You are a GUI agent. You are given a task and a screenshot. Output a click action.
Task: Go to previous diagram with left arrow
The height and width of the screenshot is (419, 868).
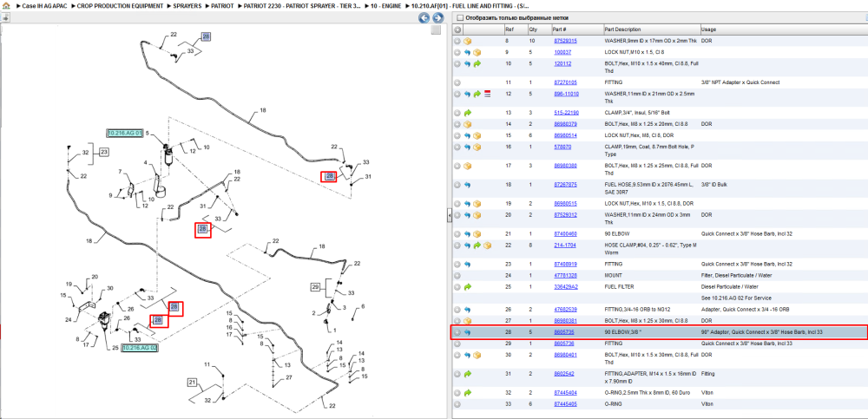424,18
